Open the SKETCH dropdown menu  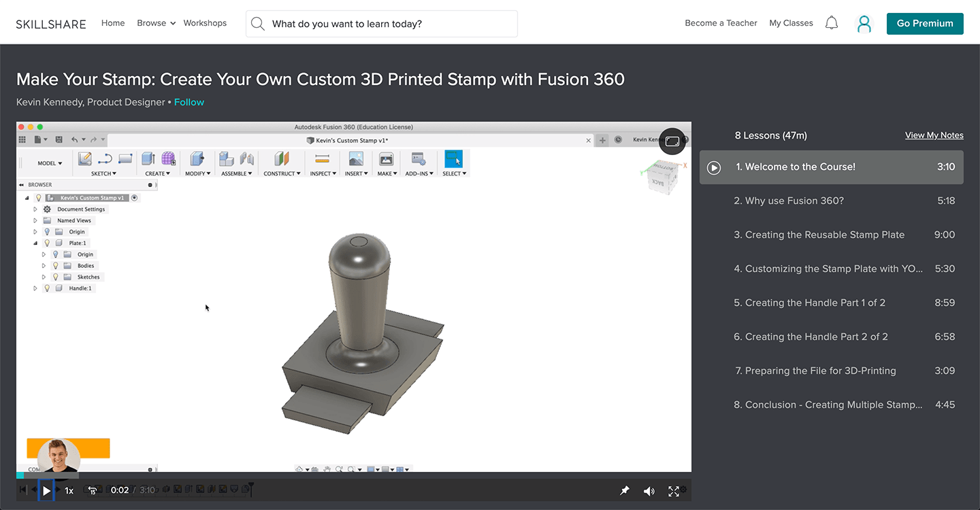tap(103, 173)
